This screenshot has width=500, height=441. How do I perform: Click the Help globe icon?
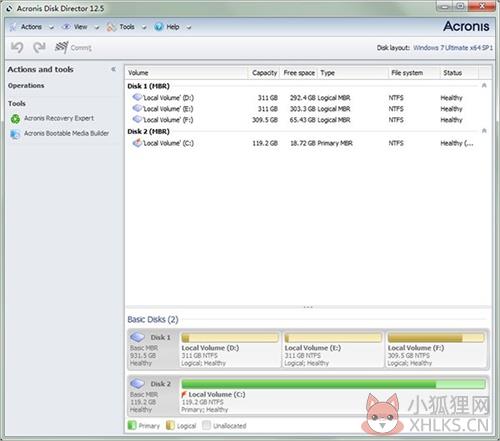159,27
